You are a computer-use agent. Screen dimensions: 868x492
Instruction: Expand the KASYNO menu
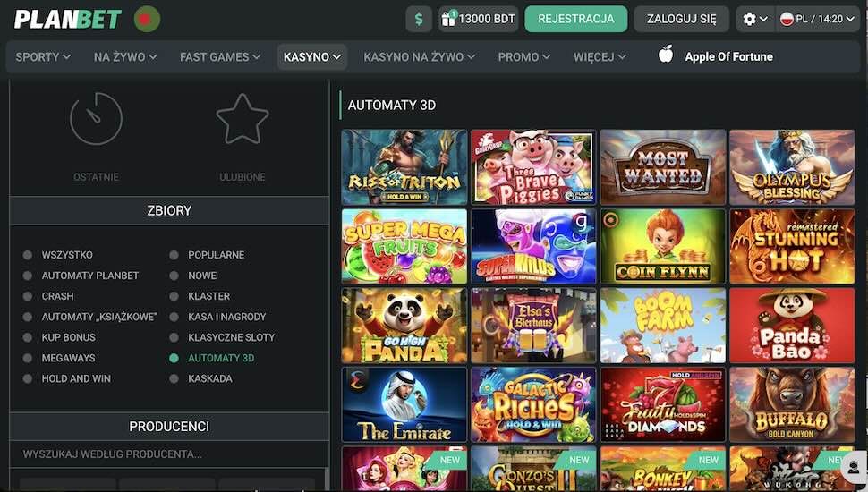coord(312,57)
